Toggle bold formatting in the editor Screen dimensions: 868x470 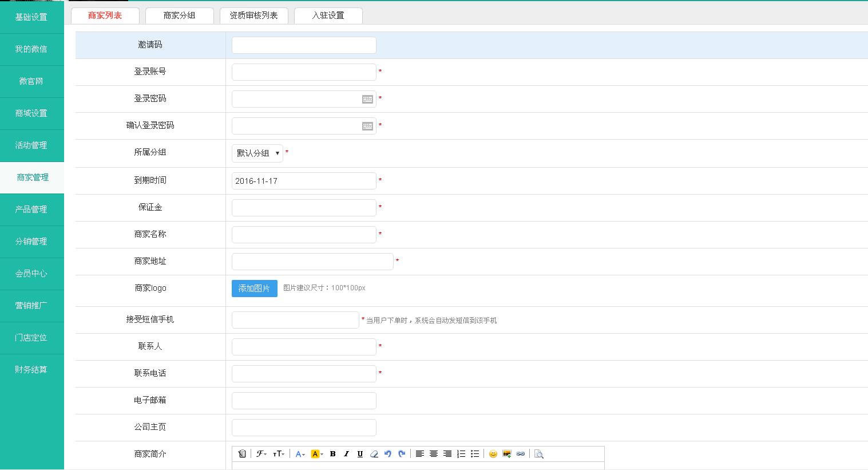pos(332,454)
